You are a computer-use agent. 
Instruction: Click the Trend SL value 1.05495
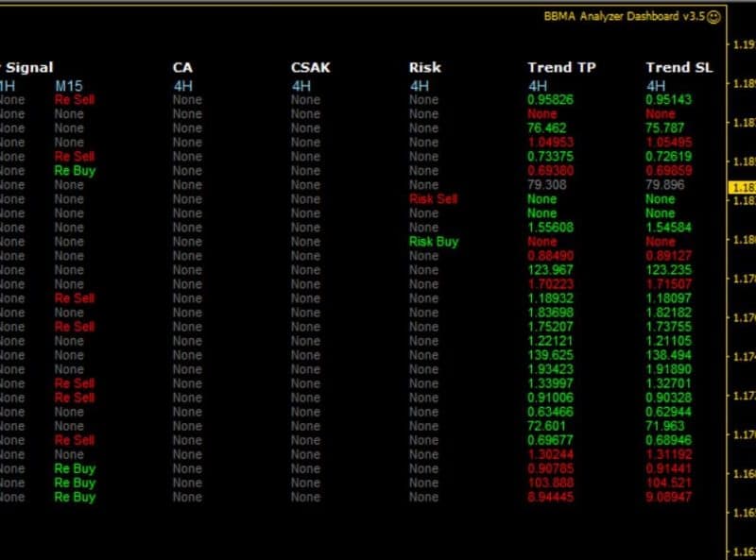pos(668,142)
